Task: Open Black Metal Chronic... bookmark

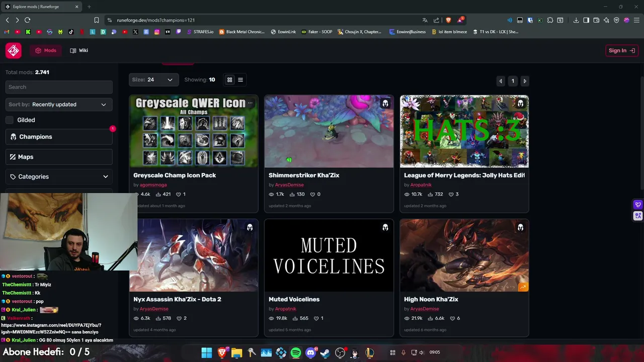Action: 242,32
